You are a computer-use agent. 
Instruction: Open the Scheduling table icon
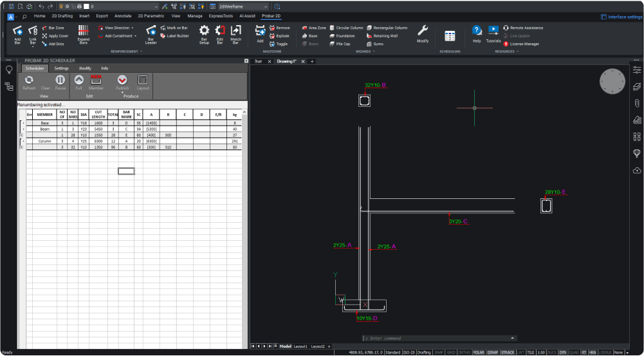[450, 36]
